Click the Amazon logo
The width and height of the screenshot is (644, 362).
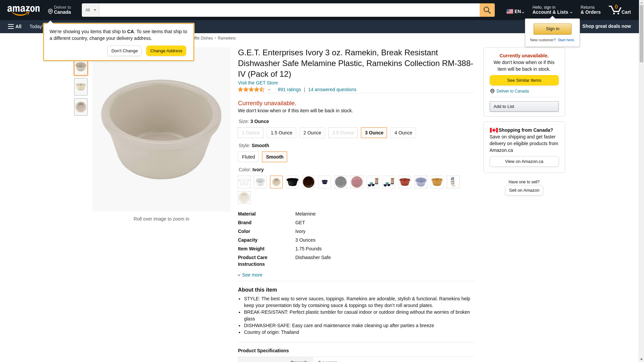coord(23,11)
